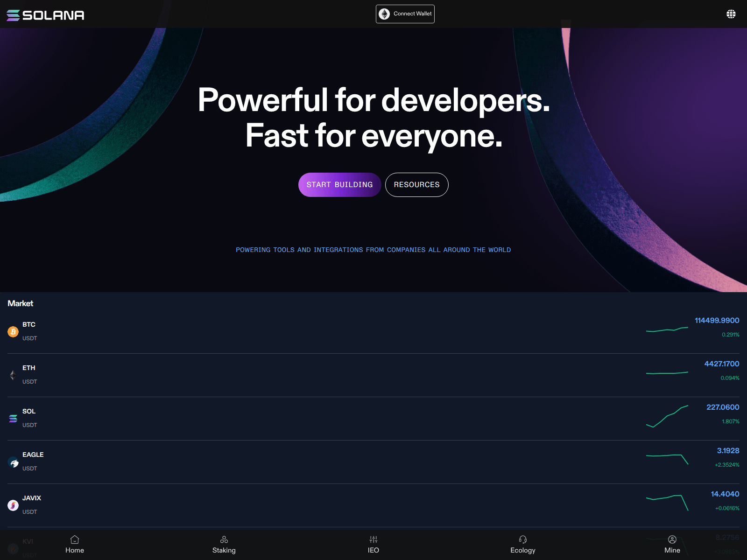Click the Ecology headset icon

[x=523, y=539]
